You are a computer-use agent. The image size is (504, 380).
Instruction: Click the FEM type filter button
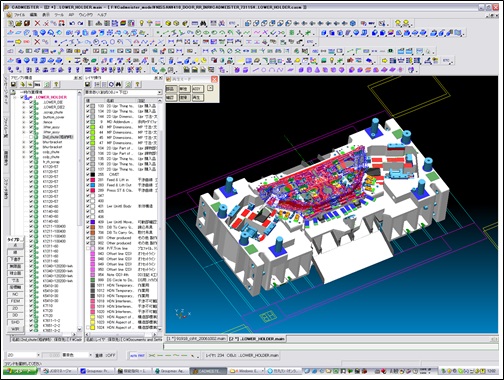click(15, 301)
